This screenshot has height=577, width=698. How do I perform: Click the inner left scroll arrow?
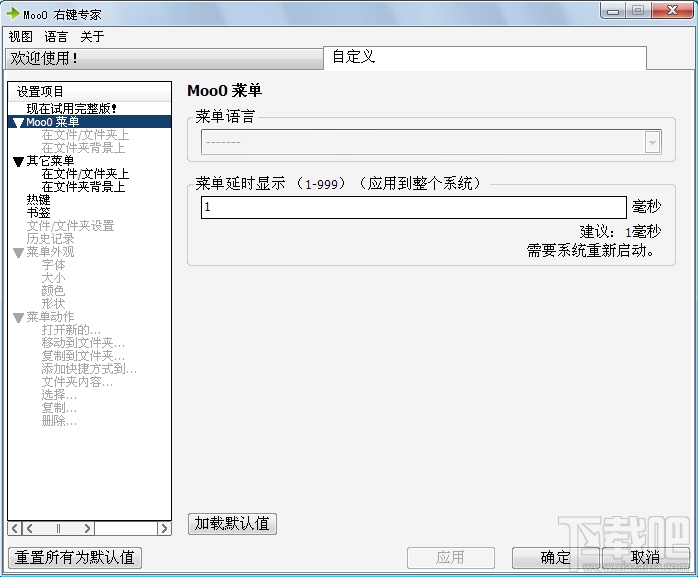pos(30,528)
